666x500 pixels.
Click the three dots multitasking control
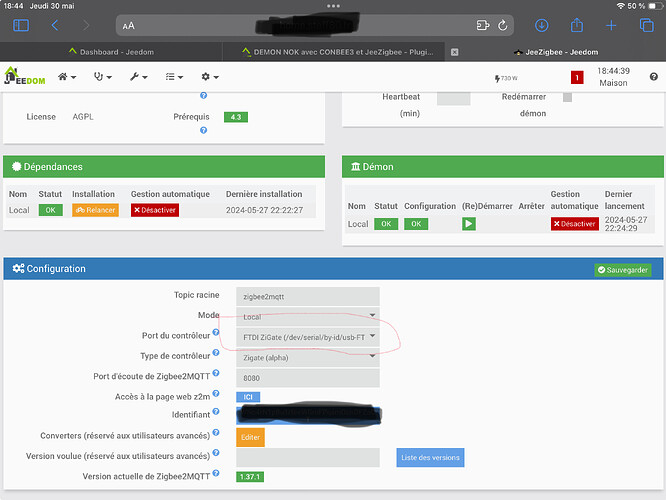(x=333, y=6)
